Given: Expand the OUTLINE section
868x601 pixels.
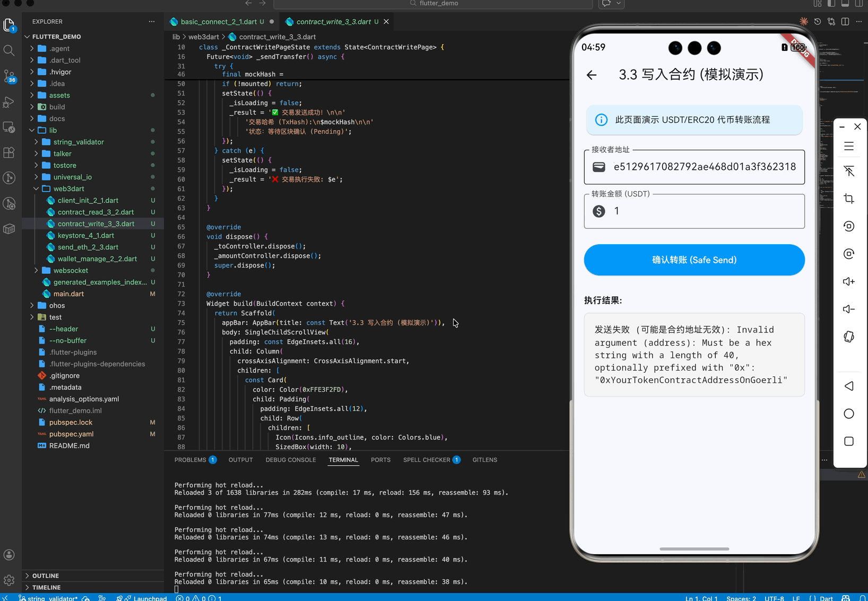Looking at the screenshot, I should point(46,576).
